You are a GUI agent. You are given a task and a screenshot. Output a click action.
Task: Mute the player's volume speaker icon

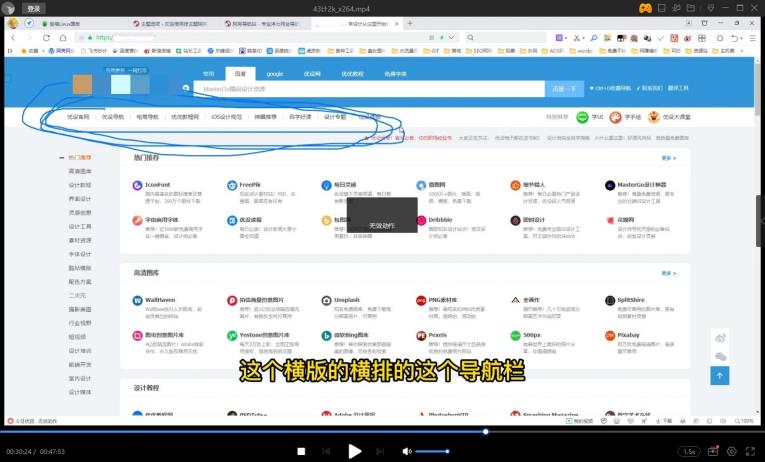(x=407, y=451)
